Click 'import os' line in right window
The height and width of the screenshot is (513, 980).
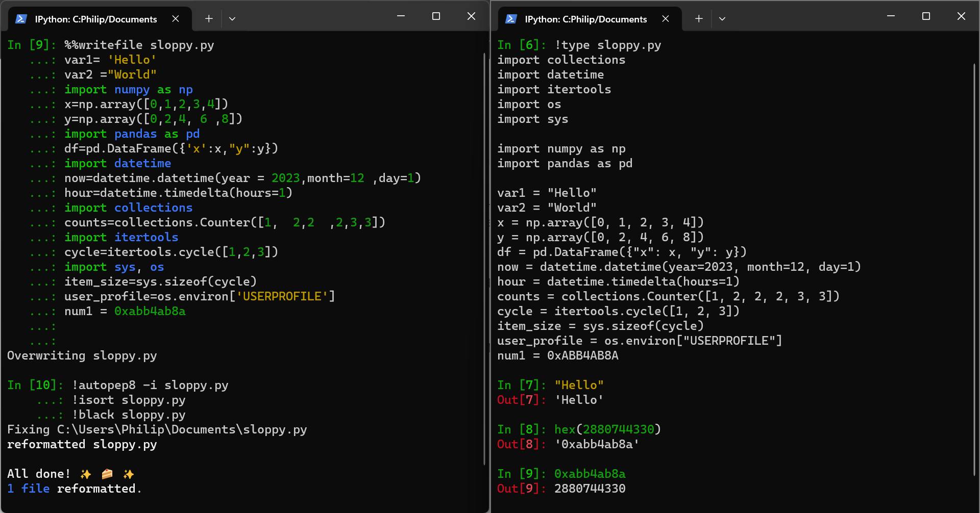coord(529,104)
